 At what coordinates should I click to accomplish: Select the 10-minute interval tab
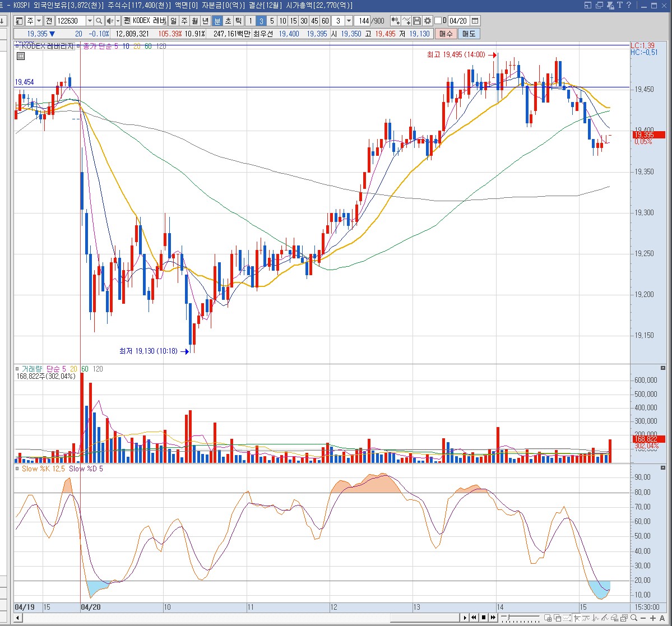pos(282,21)
